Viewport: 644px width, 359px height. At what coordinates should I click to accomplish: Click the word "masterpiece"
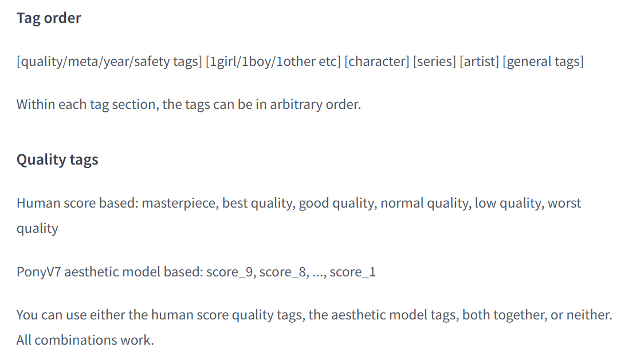tap(178, 203)
